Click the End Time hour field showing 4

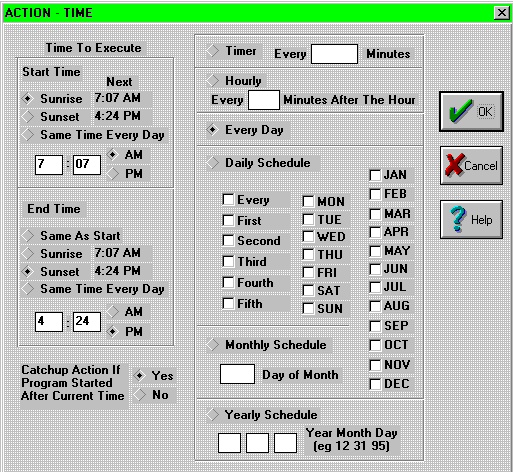[49, 322]
